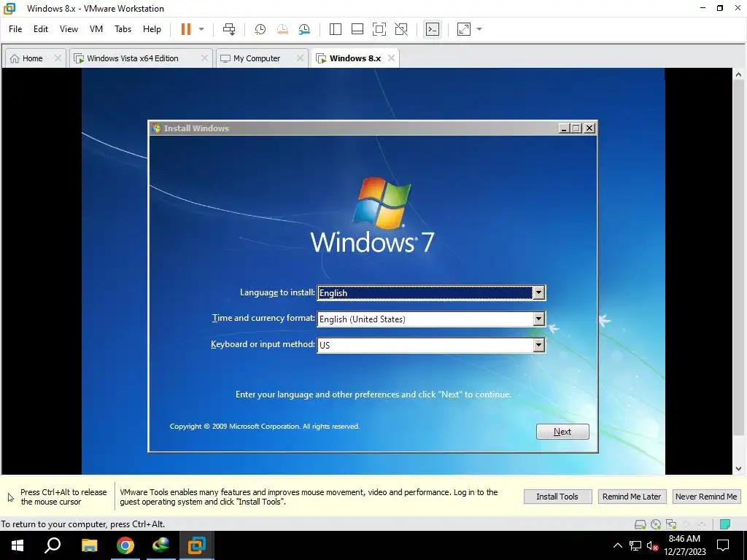
Task: Open the Internet Explorer taskbar icon
Action: pyautogui.click(x=161, y=545)
